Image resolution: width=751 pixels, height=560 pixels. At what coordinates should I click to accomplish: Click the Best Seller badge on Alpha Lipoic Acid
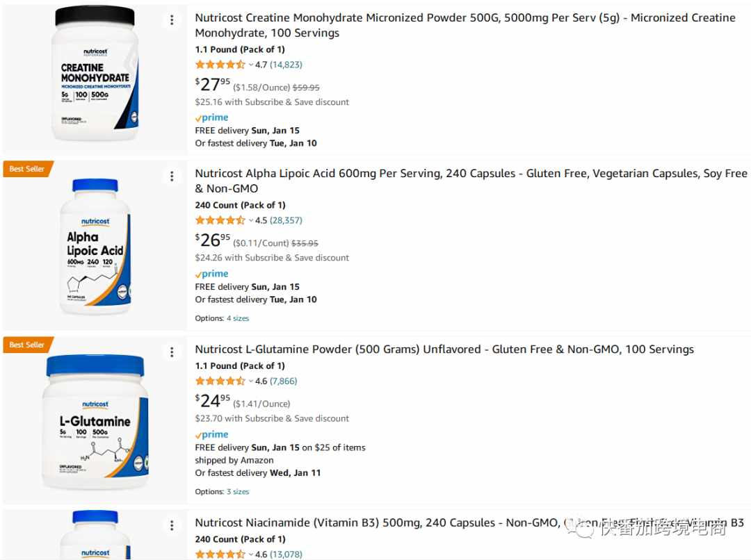(x=28, y=169)
